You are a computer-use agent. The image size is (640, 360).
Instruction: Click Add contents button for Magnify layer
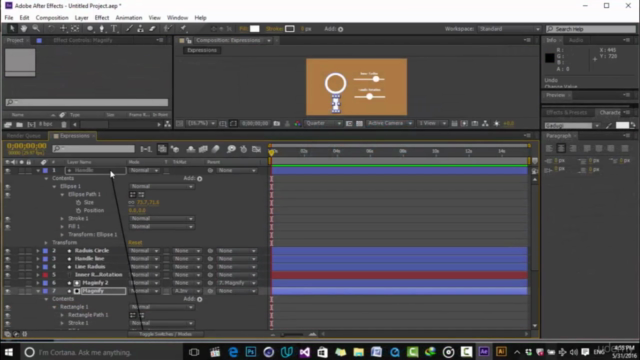pyautogui.click(x=200, y=299)
